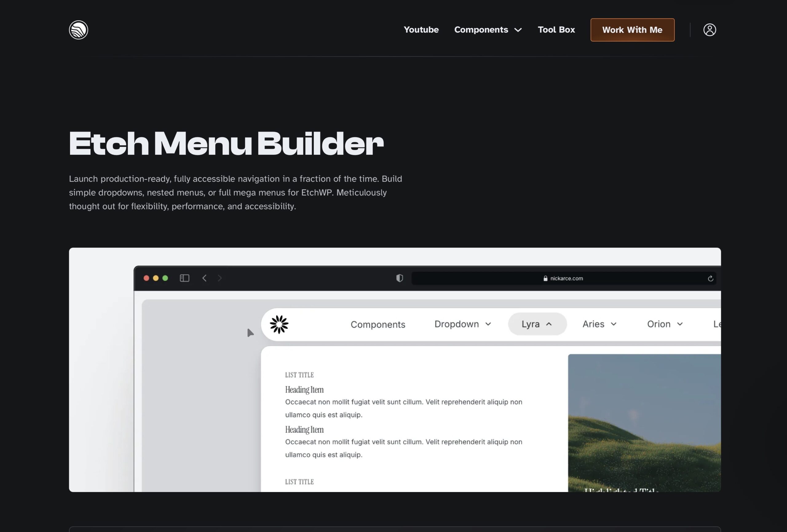Click the Work With Me button
Viewport: 787px width, 532px height.
[632, 30]
